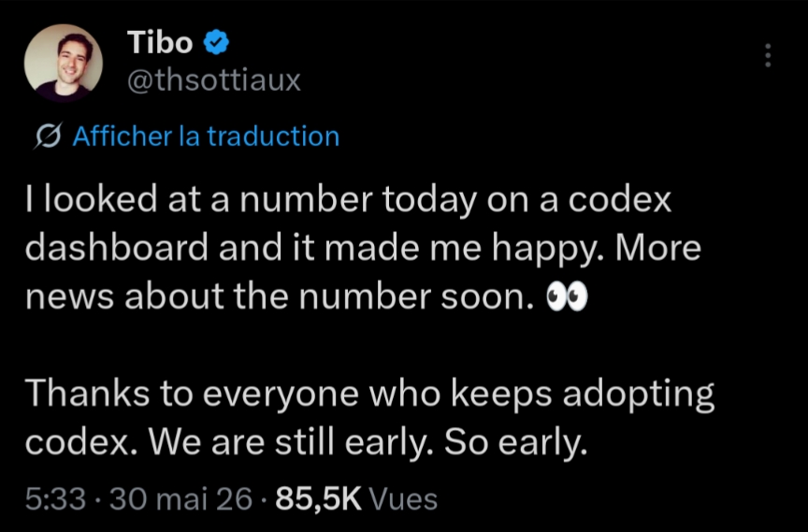Click the word adopting in the tweet

click(639, 395)
